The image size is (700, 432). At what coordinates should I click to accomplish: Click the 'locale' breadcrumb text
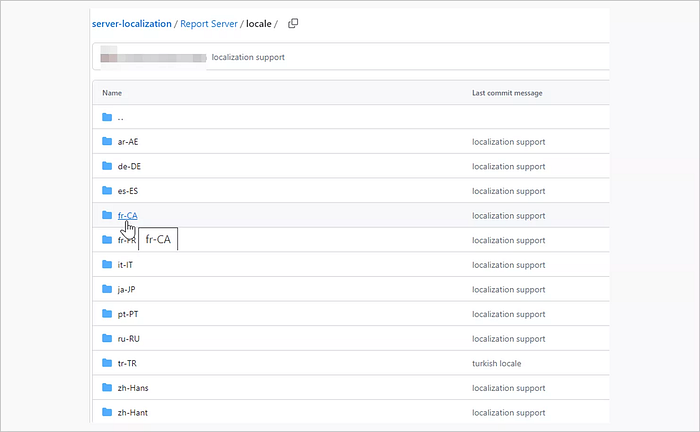tap(258, 24)
